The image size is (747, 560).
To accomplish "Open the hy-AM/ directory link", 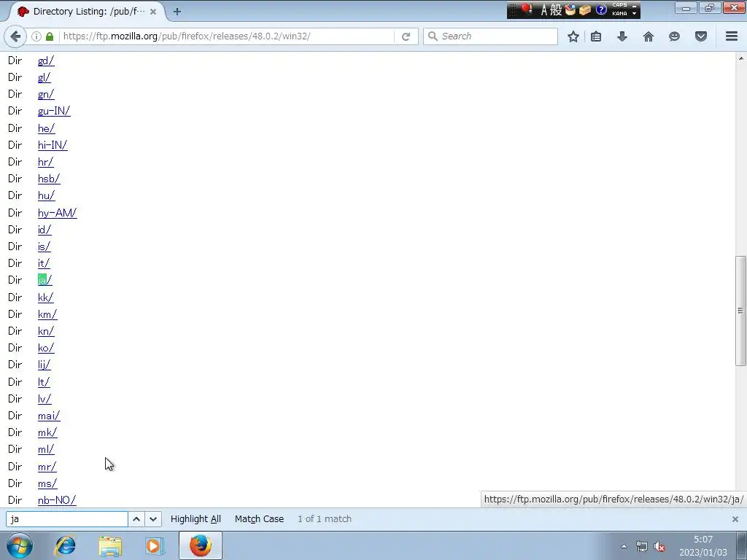I will pyautogui.click(x=57, y=212).
